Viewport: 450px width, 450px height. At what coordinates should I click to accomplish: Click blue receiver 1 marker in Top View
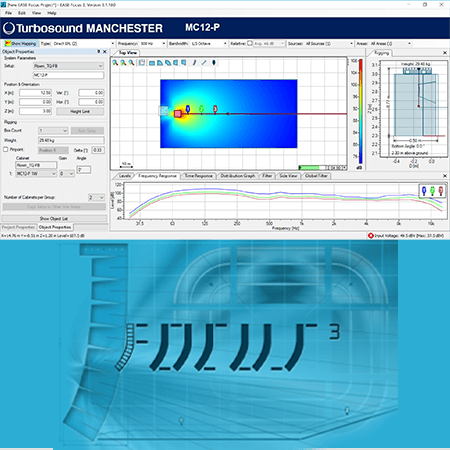coord(188,109)
